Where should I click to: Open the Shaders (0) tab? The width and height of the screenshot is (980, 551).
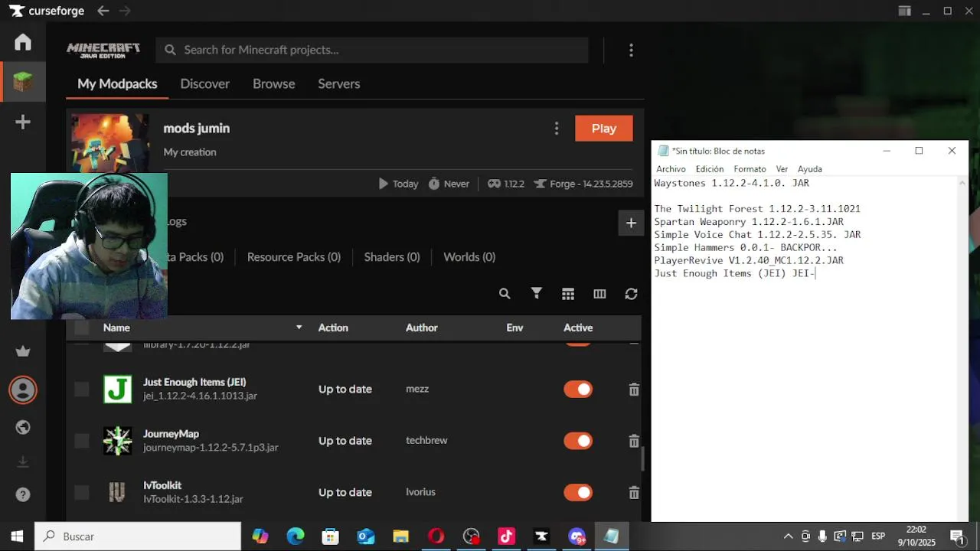[x=392, y=257]
